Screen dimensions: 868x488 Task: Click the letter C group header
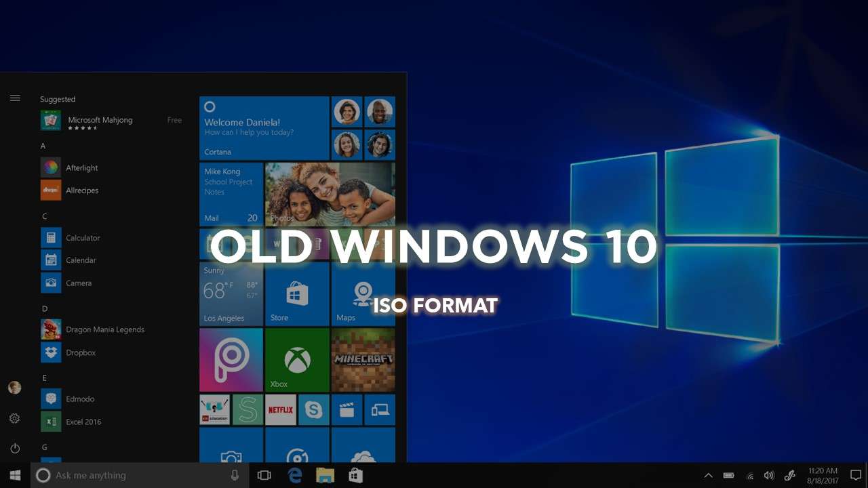[44, 216]
